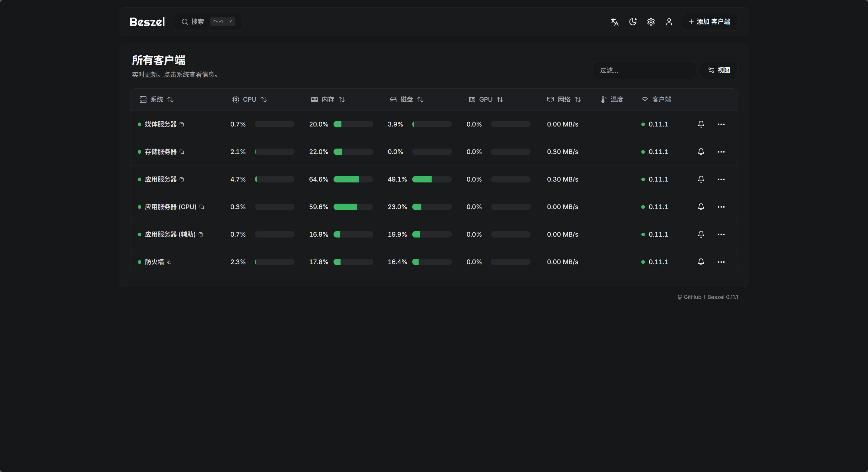868x472 pixels.
Task: Open the 视图 view options
Action: [719, 70]
